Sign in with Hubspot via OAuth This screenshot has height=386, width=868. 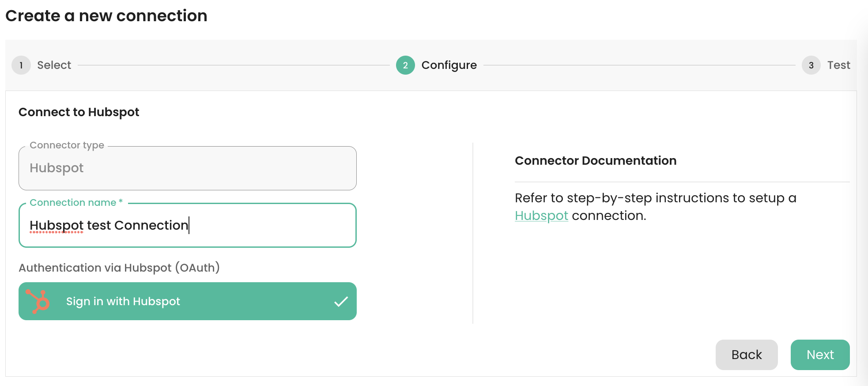(187, 301)
